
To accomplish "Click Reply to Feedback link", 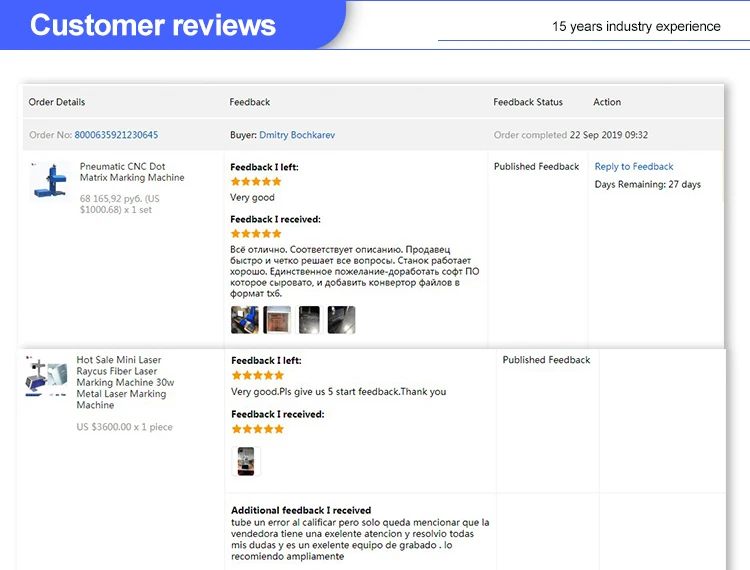I will pos(634,166).
